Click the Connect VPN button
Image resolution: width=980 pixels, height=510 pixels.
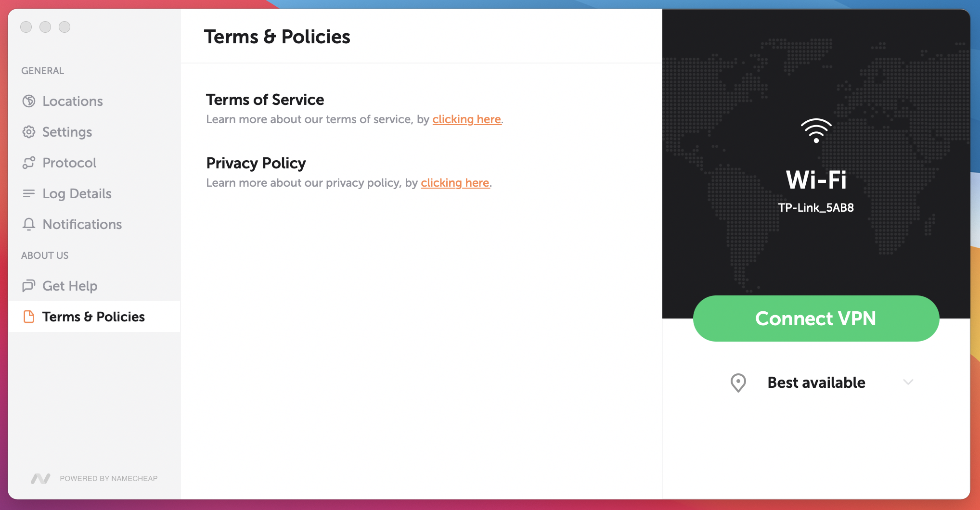816,319
